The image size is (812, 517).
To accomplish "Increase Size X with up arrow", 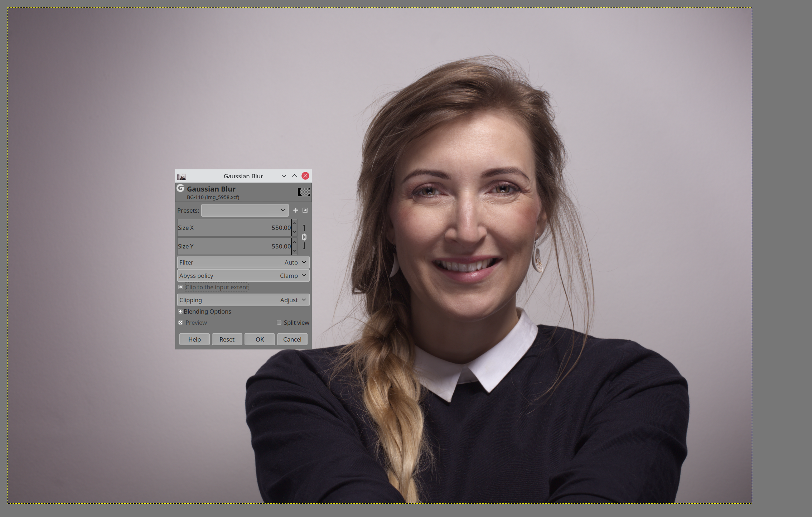I will [294, 223].
